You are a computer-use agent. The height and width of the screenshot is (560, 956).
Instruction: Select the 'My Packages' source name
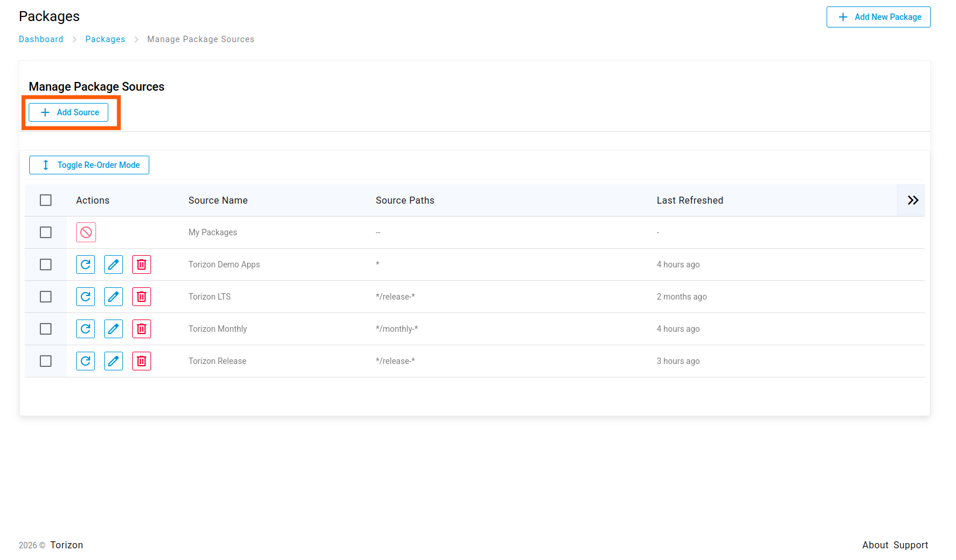tap(213, 232)
